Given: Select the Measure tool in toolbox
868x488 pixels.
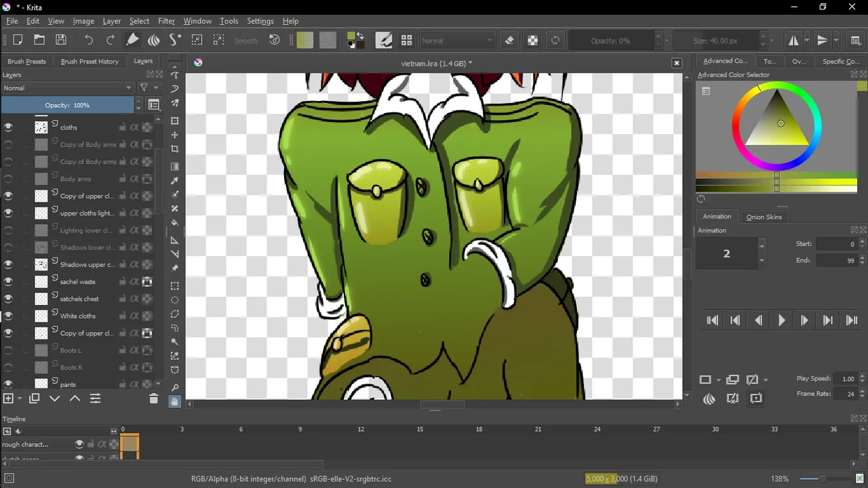Looking at the screenshot, I should click(175, 253).
